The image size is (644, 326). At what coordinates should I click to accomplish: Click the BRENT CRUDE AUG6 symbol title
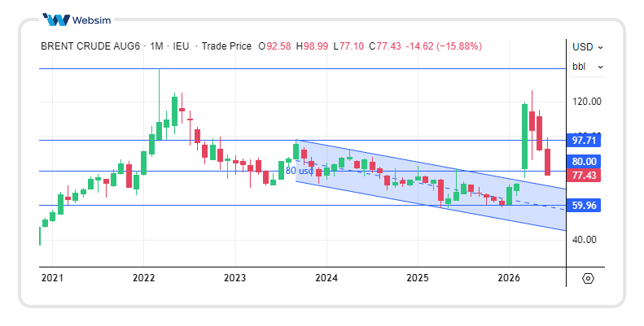click(90, 46)
